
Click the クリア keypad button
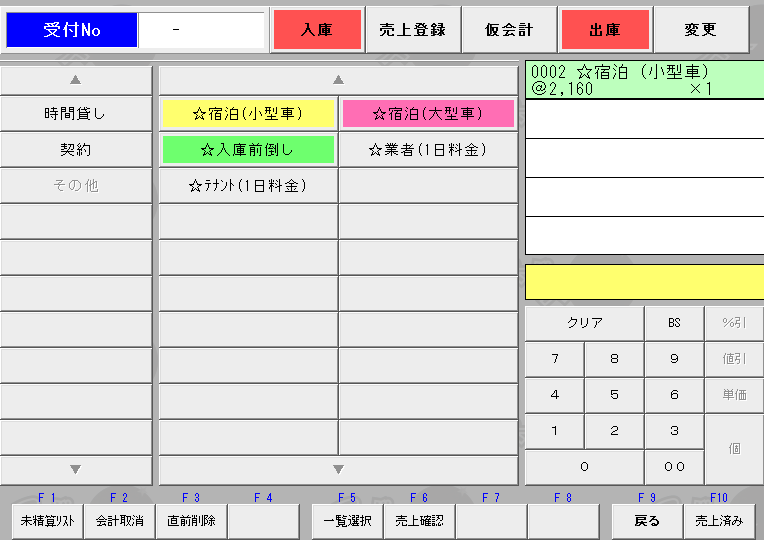pyautogui.click(x=584, y=323)
